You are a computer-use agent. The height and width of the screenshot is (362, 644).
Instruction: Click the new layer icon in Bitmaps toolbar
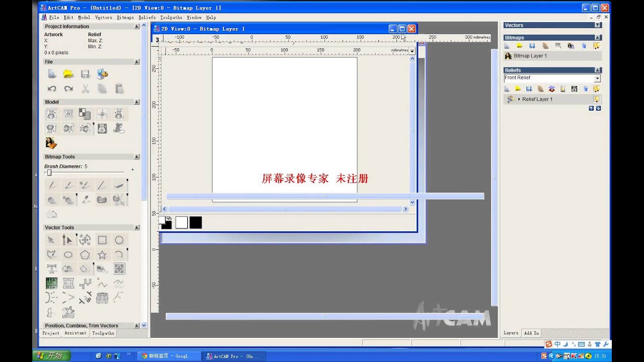click(507, 46)
